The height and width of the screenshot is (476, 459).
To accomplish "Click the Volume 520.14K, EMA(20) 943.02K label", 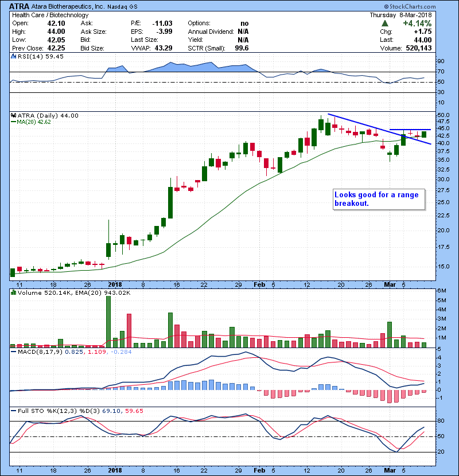I will pos(74,292).
